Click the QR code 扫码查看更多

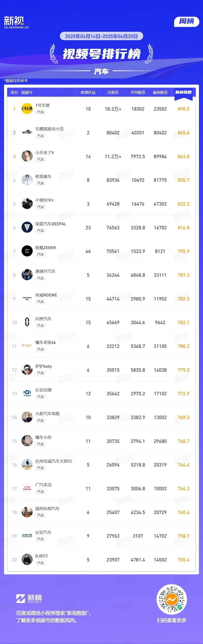(x=171, y=600)
